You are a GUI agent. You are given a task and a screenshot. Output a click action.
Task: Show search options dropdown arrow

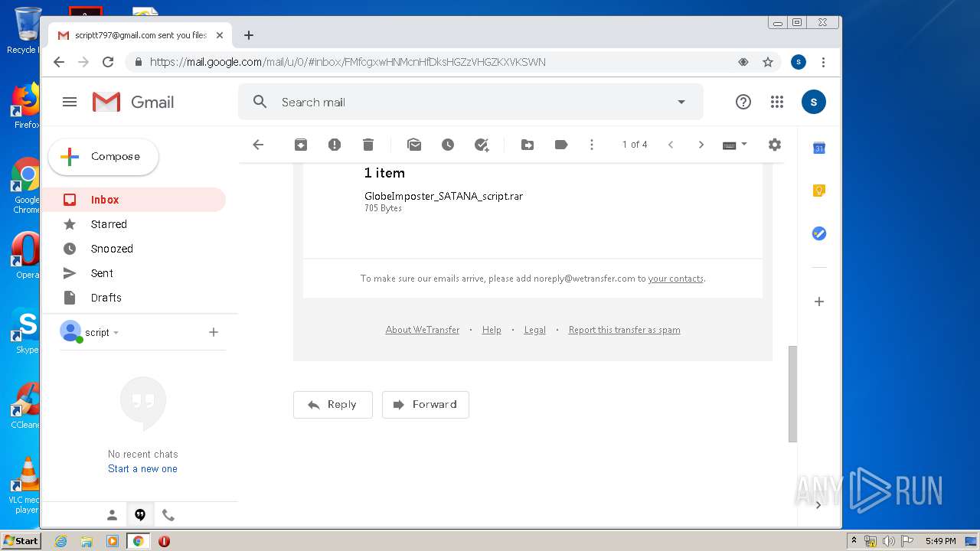click(681, 102)
